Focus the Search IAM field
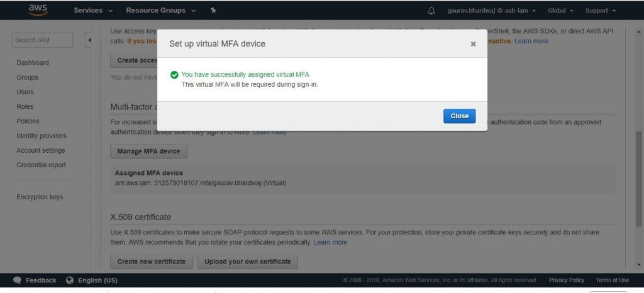This screenshot has height=293, width=644. click(42, 40)
